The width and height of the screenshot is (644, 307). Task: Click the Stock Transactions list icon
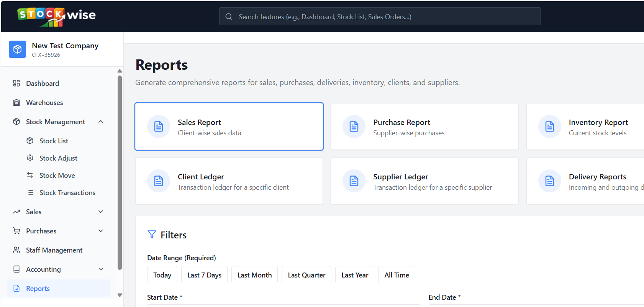point(30,192)
